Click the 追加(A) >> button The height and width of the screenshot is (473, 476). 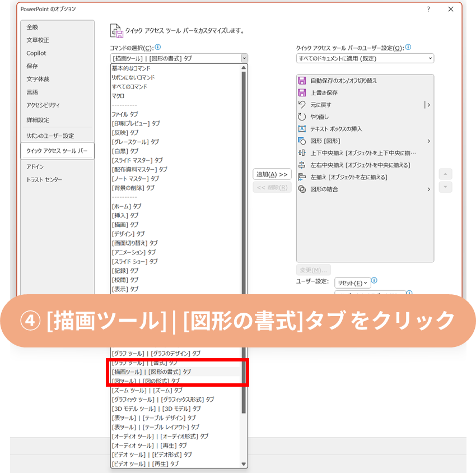[272, 174]
